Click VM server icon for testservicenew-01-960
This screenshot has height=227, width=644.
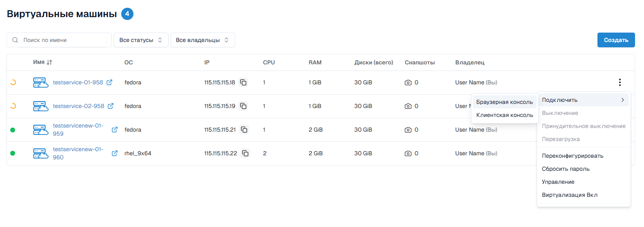(x=41, y=153)
